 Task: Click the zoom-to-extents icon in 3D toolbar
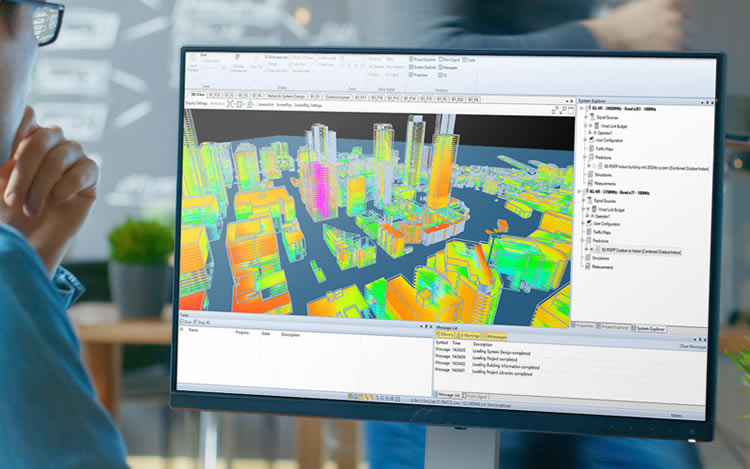click(x=230, y=104)
